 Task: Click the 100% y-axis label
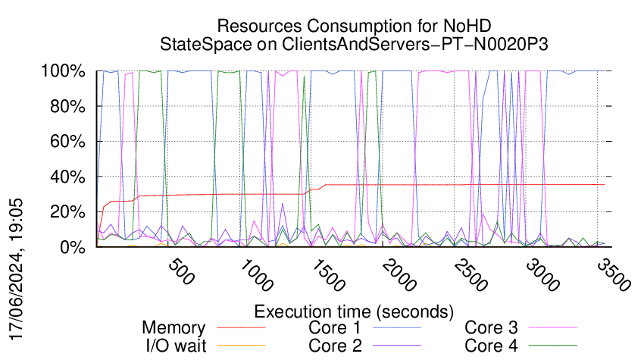coord(63,71)
